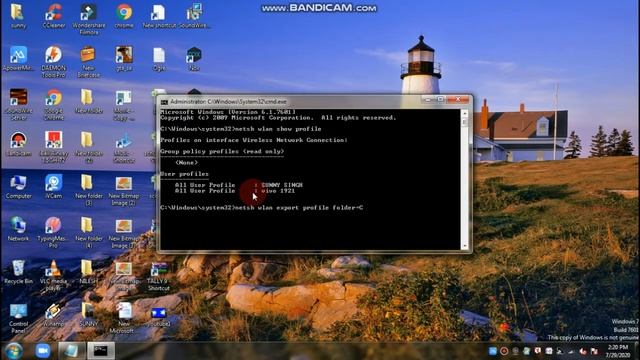Select the New shortcut desktop icon
640x360 pixels.
159,16
